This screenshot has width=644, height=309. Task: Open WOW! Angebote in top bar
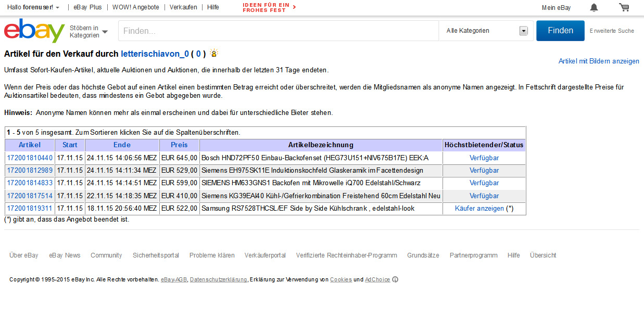pos(136,7)
